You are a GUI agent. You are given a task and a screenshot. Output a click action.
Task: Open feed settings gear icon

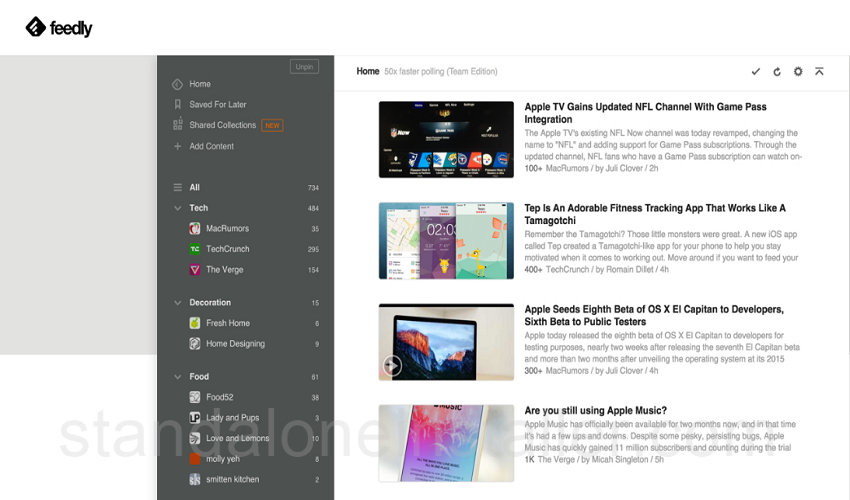(798, 71)
